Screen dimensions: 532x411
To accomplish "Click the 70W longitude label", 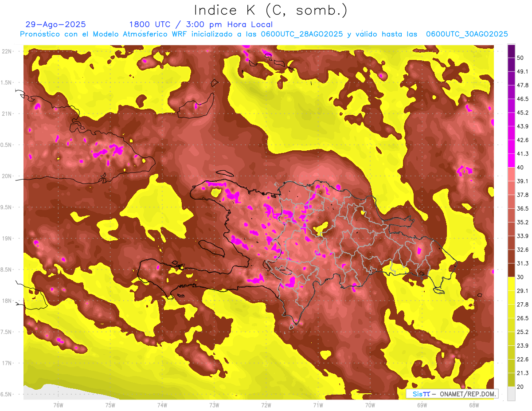I will point(370,405).
